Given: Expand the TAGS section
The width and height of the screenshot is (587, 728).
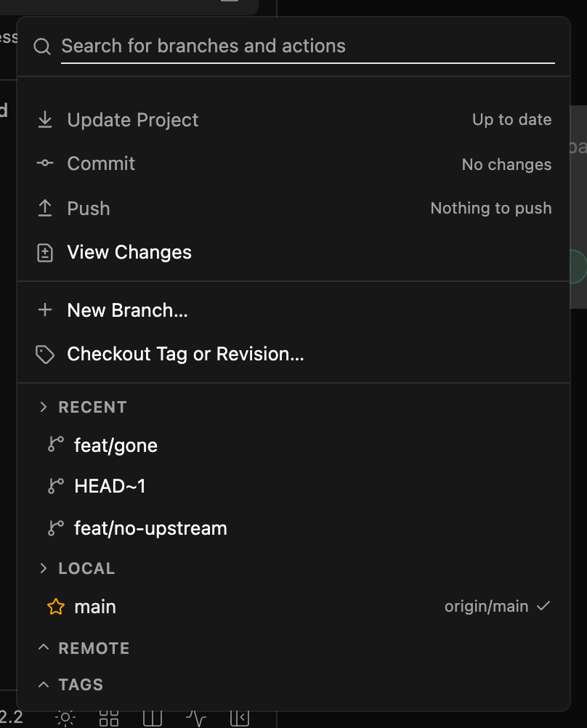Looking at the screenshot, I should click(x=43, y=684).
